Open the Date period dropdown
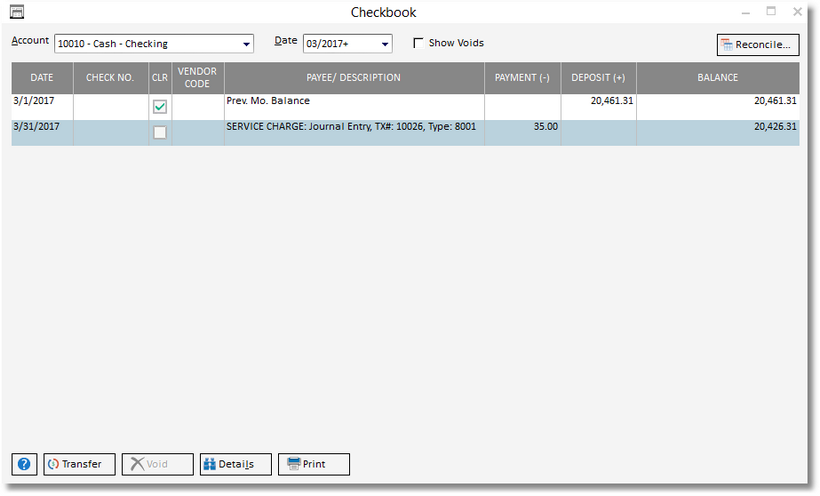Screen dimensions: 820x496 [385, 44]
